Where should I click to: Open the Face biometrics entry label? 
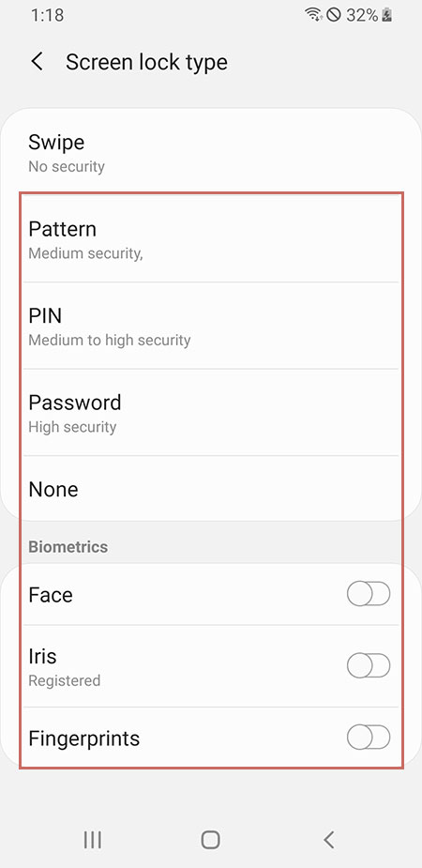pyautogui.click(x=51, y=595)
